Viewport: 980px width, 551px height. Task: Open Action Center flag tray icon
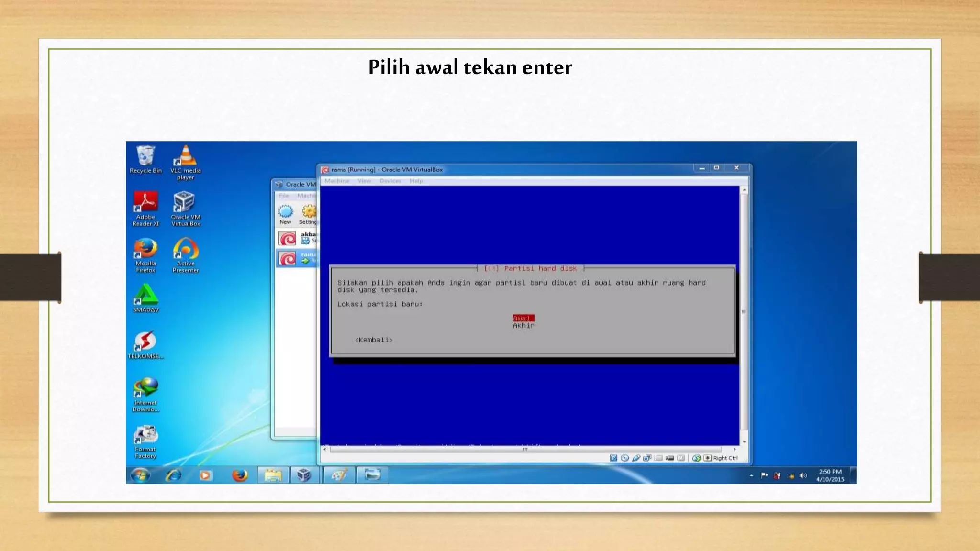pos(764,475)
